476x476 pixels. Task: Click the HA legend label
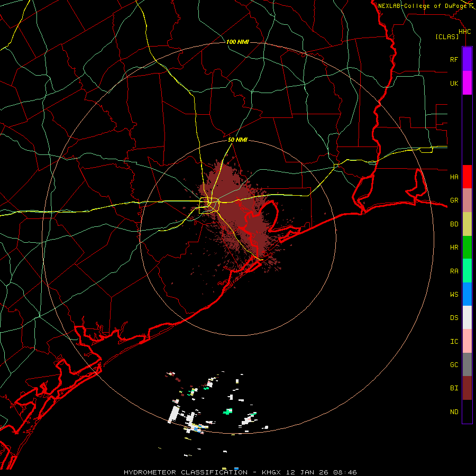(x=454, y=177)
